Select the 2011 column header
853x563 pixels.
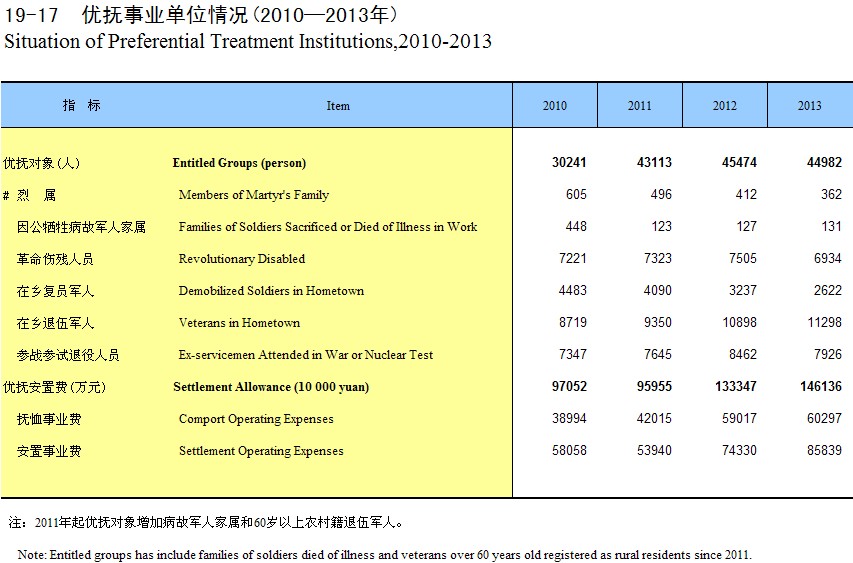(x=640, y=106)
